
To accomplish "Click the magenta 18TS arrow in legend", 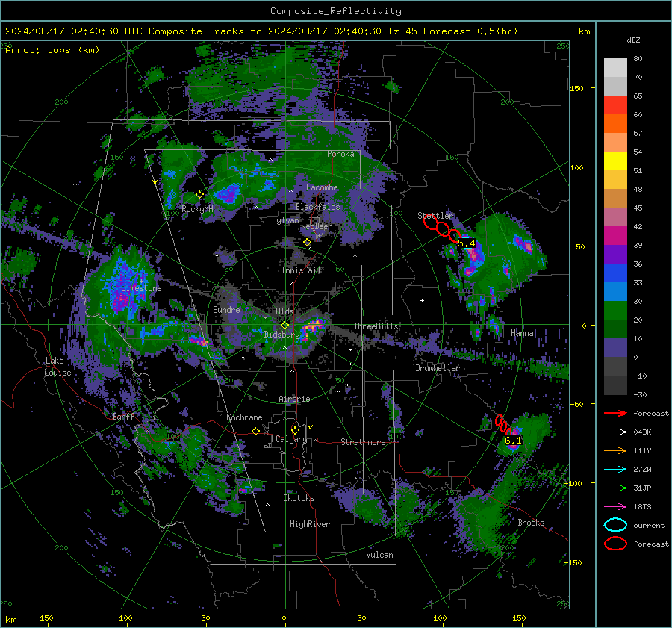I will (x=615, y=507).
